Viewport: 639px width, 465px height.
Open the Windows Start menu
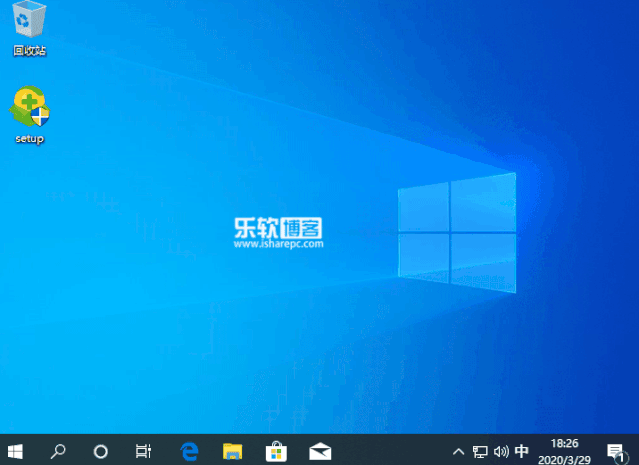click(15, 451)
